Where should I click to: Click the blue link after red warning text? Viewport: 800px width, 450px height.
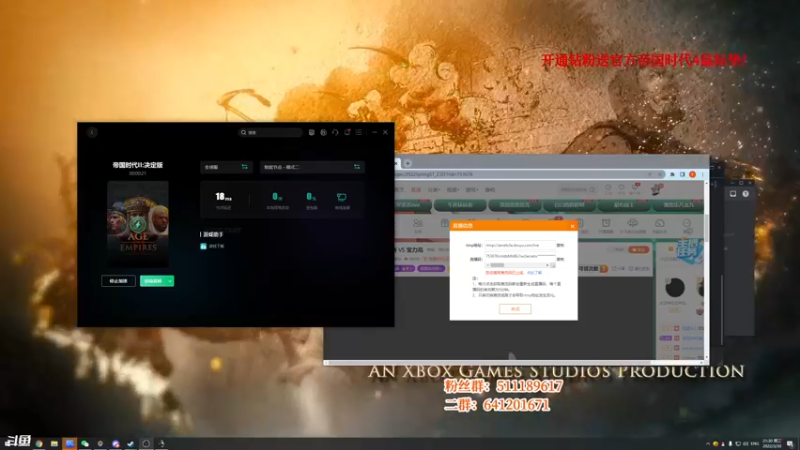[x=535, y=273]
